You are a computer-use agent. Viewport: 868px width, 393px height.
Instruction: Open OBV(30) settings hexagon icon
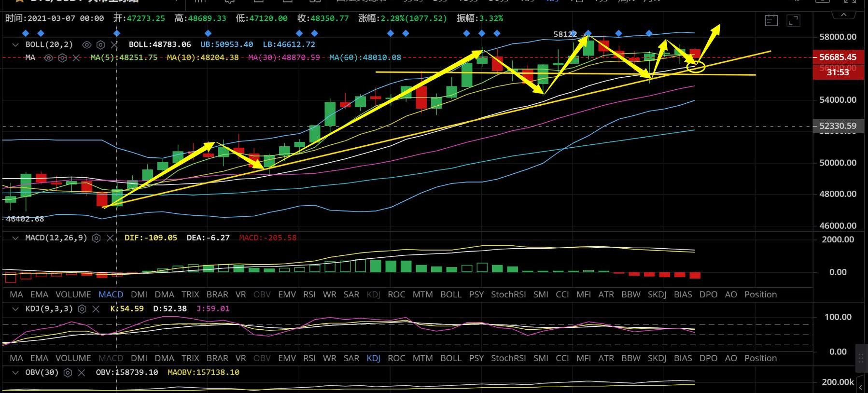click(x=68, y=373)
